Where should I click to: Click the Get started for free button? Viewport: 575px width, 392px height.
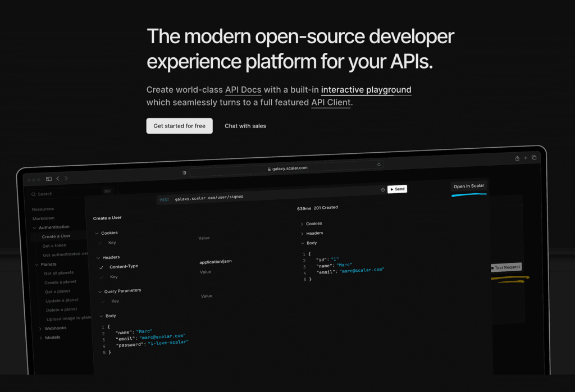179,126
